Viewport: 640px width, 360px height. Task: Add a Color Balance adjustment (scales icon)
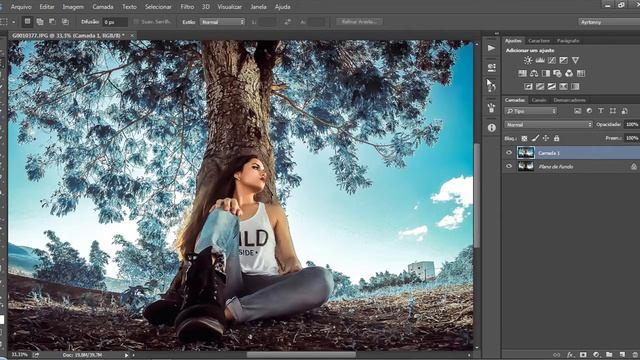534,73
